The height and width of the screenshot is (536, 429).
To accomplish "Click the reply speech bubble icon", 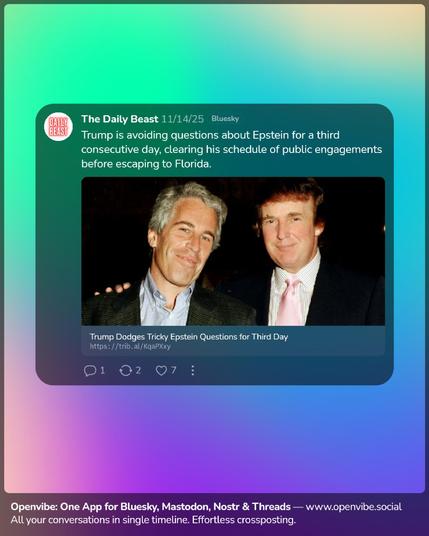I will coord(90,371).
